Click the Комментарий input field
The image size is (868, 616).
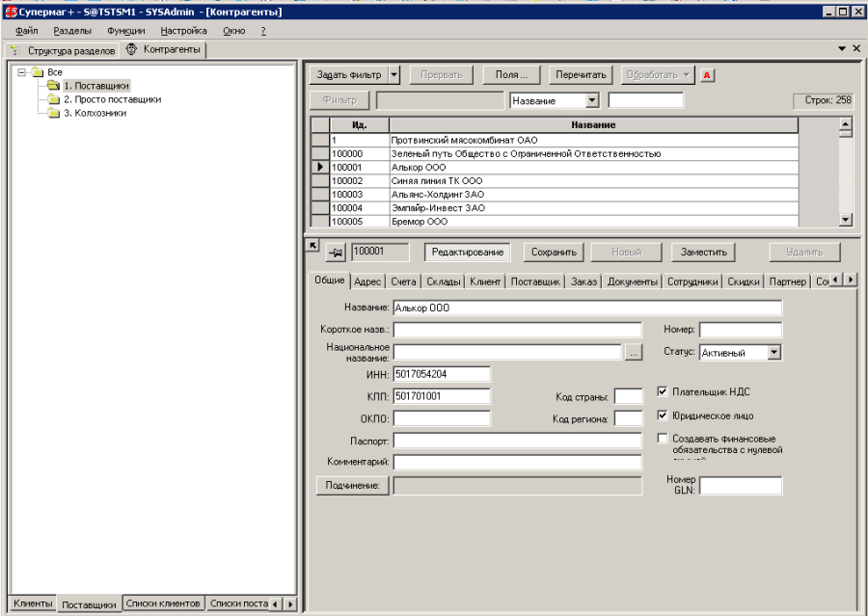coord(518,462)
